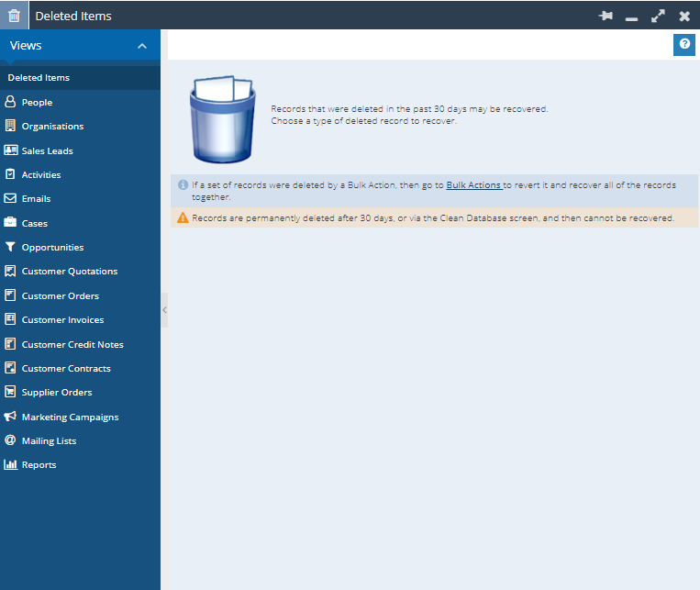The image size is (700, 590).
Task: Click the Views header title
Action: [x=26, y=46]
